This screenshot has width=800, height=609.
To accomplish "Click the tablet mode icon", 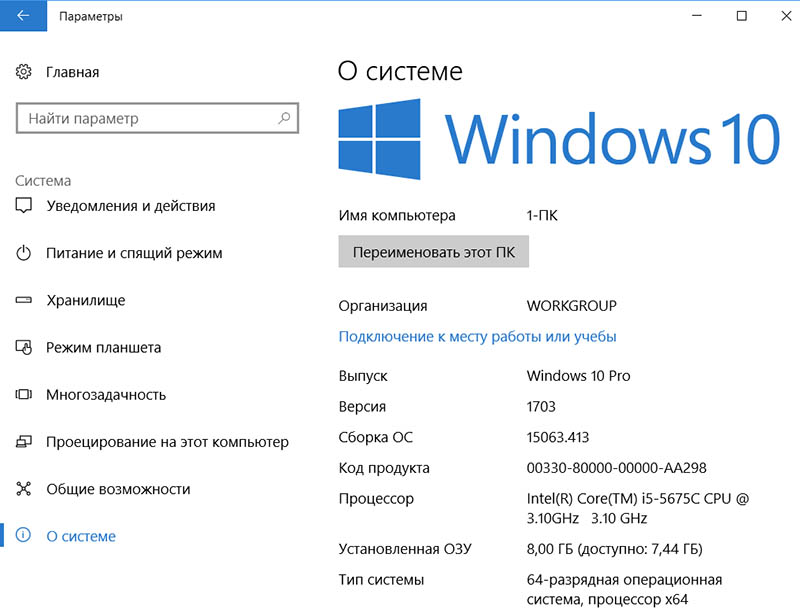I will (x=23, y=347).
